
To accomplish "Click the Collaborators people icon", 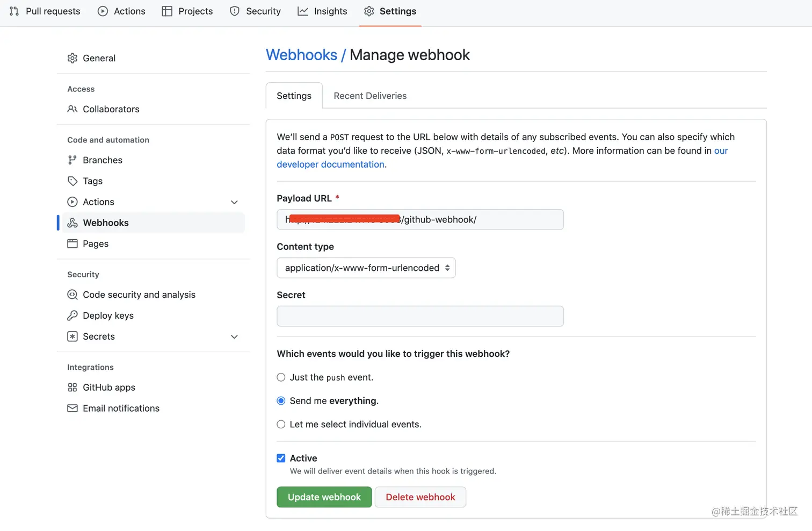I will point(73,109).
